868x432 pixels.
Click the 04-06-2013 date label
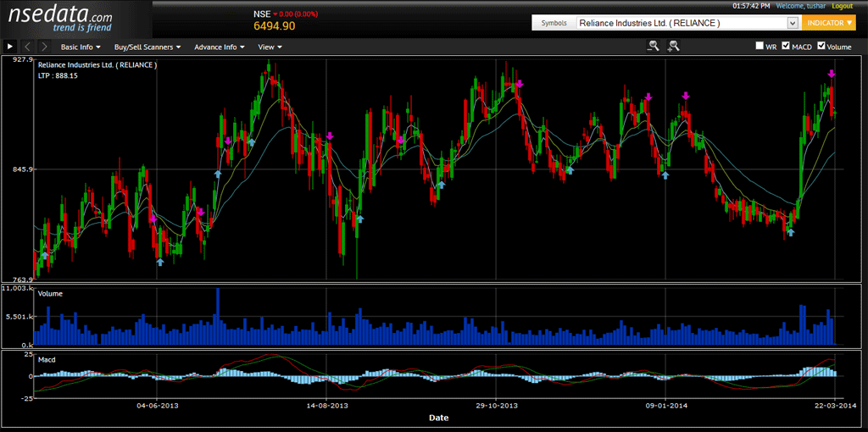[157, 406]
